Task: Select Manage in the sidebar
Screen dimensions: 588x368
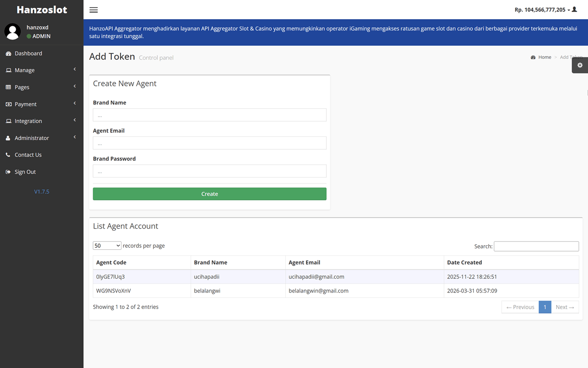Action: click(42, 70)
